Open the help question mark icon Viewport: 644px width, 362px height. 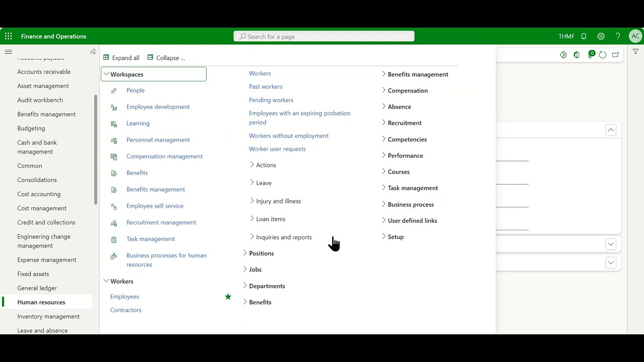[618, 36]
